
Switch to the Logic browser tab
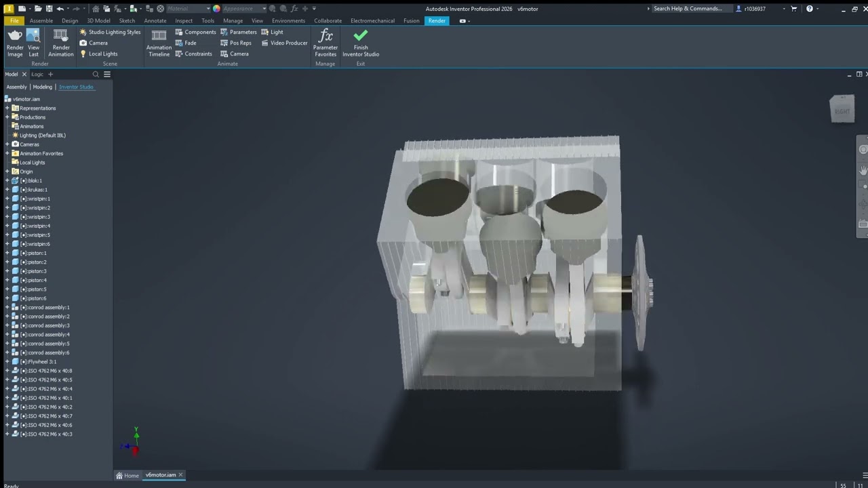[x=37, y=75]
